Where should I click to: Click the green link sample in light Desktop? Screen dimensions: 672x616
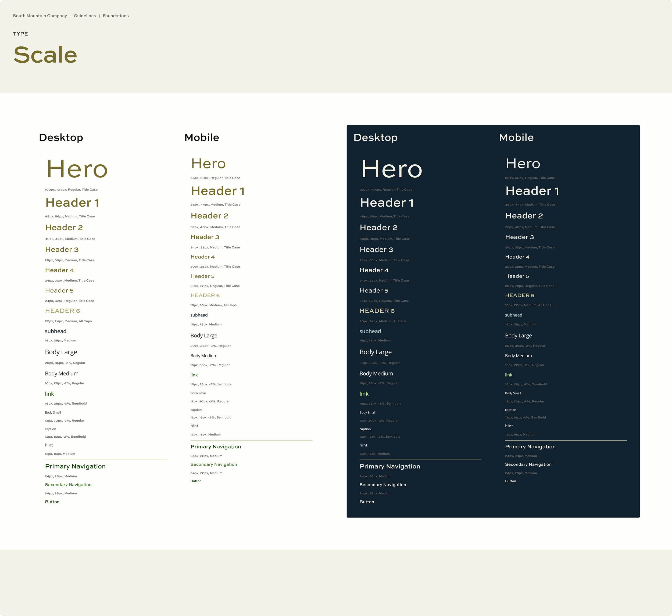pos(49,394)
